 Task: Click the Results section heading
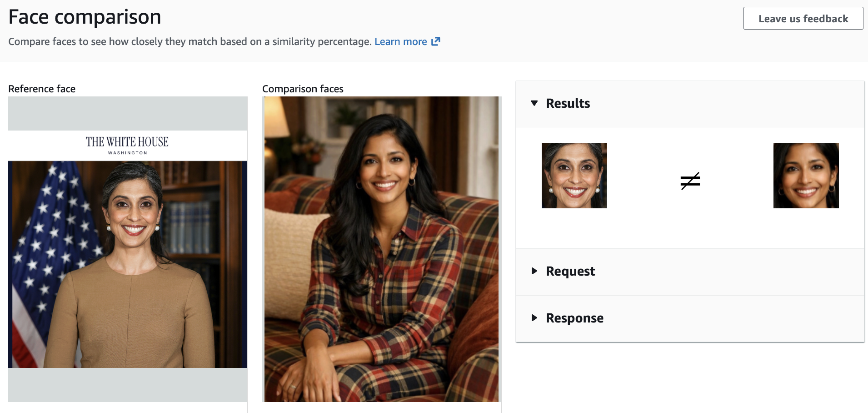(x=568, y=104)
